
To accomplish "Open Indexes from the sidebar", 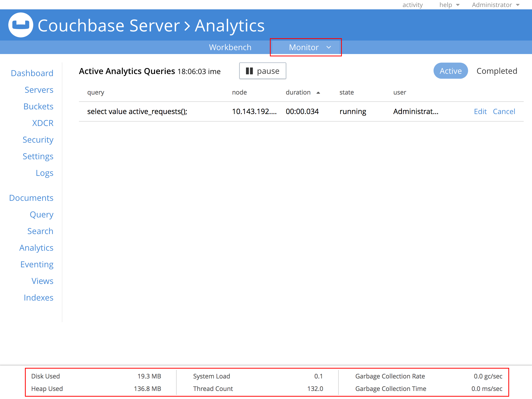I will tap(38, 298).
